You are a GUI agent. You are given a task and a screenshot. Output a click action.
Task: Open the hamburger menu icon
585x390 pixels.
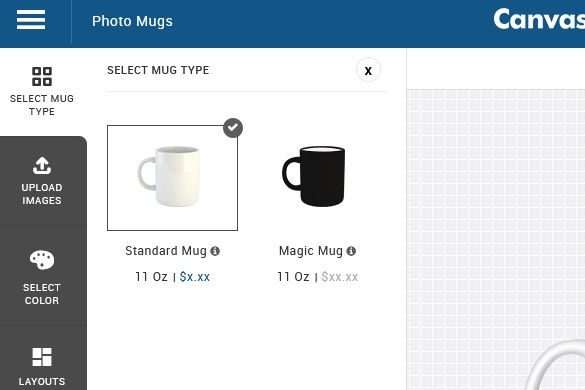tap(31, 20)
